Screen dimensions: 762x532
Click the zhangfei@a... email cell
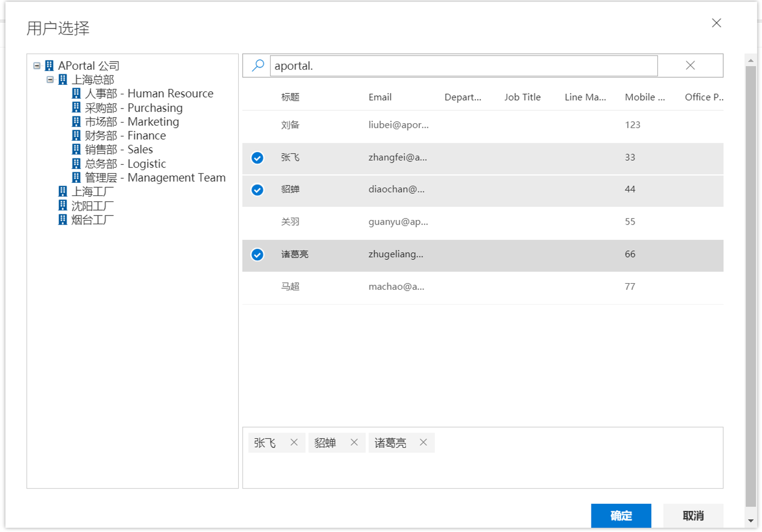point(398,157)
